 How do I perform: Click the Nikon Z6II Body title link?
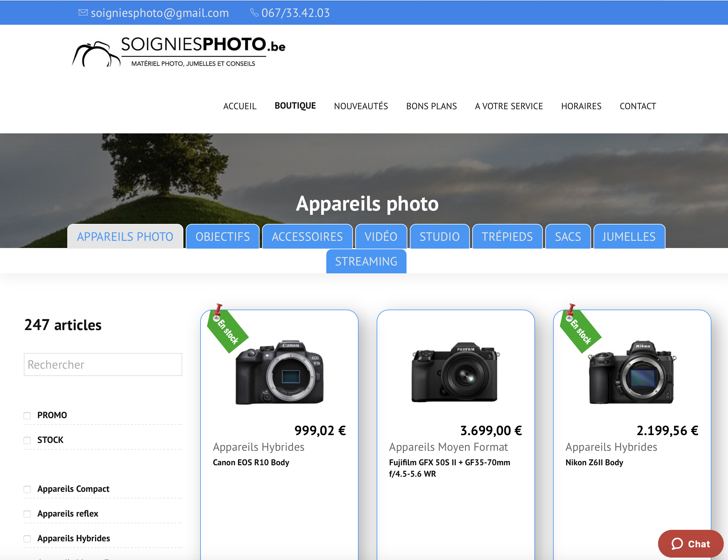(x=594, y=462)
